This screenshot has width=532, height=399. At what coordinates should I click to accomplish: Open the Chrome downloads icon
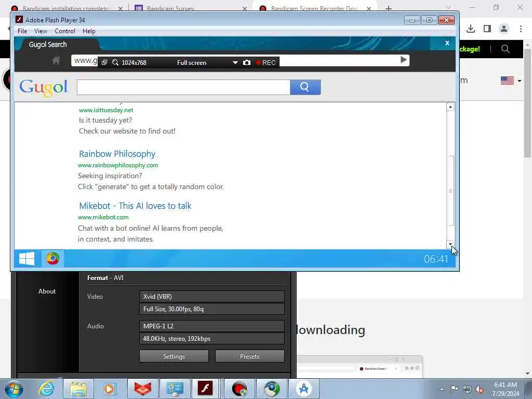coord(471,29)
